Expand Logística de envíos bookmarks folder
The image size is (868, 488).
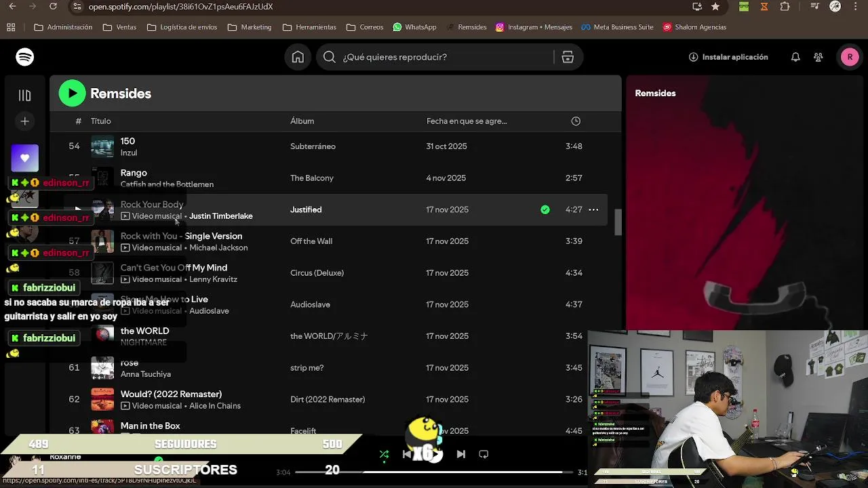[182, 27]
